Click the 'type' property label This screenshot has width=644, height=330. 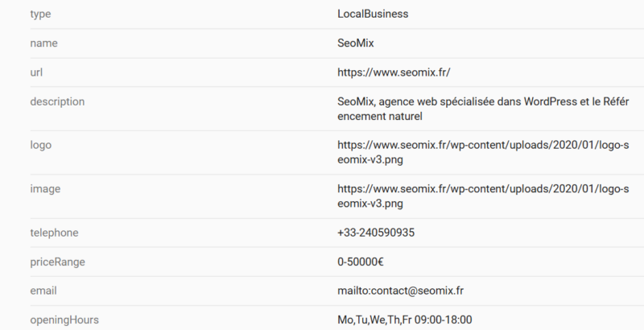click(x=40, y=14)
